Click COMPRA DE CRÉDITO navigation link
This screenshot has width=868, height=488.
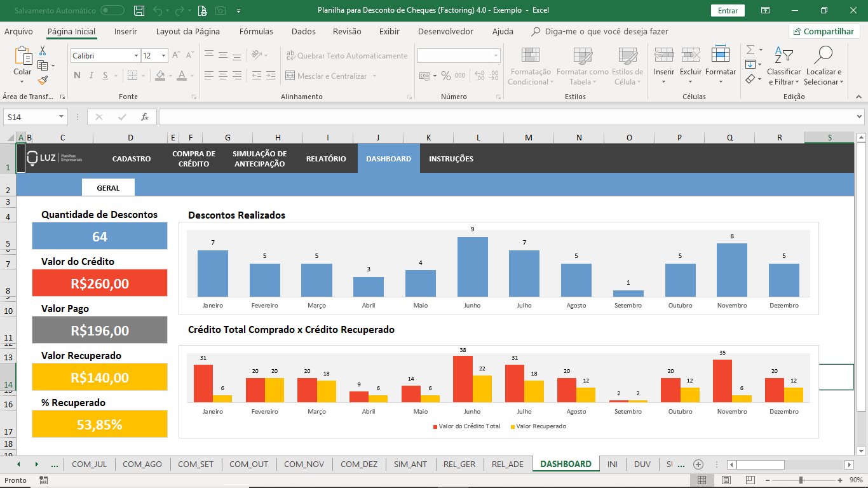194,159
